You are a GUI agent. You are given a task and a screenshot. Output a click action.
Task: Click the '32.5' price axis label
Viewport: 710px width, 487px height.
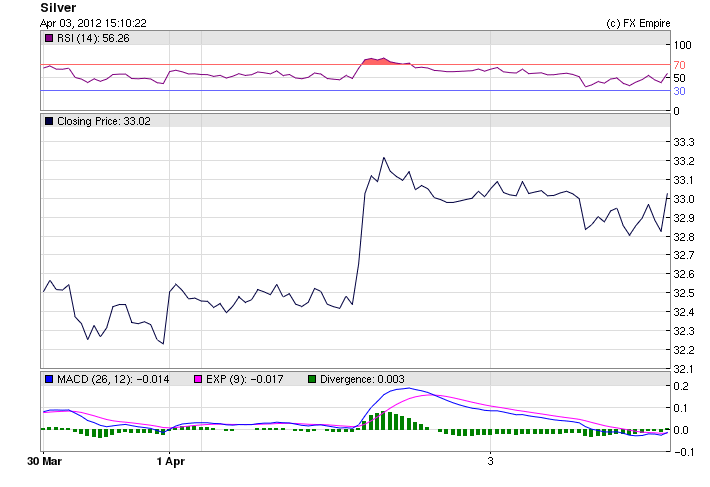coord(684,293)
